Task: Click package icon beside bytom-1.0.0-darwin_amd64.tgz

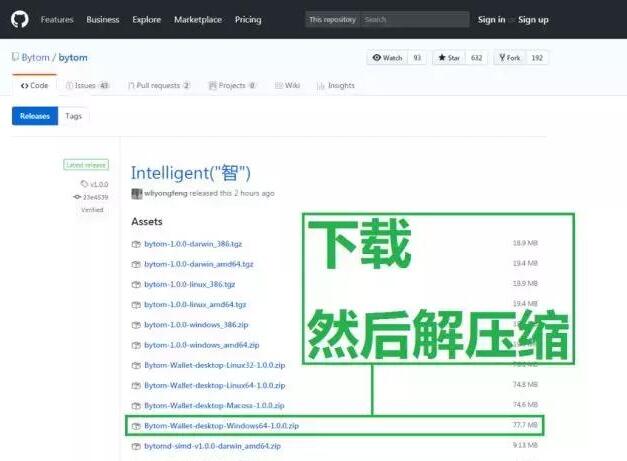Action: [x=136, y=264]
